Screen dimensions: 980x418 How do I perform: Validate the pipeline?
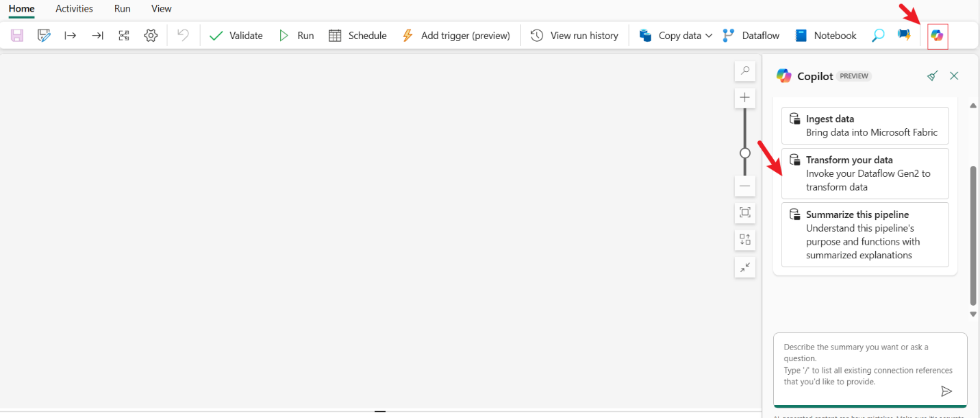236,36
